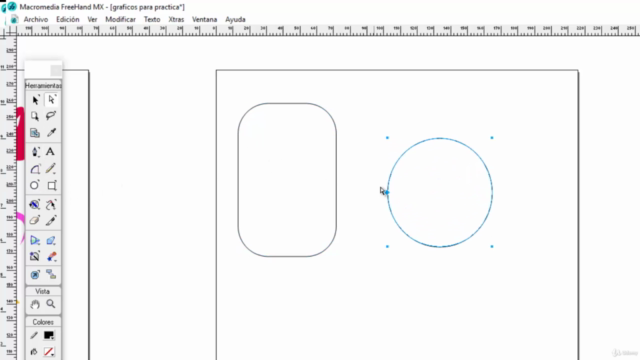640x360 pixels.
Task: Select the Ellipse tool
Action: tap(35, 185)
